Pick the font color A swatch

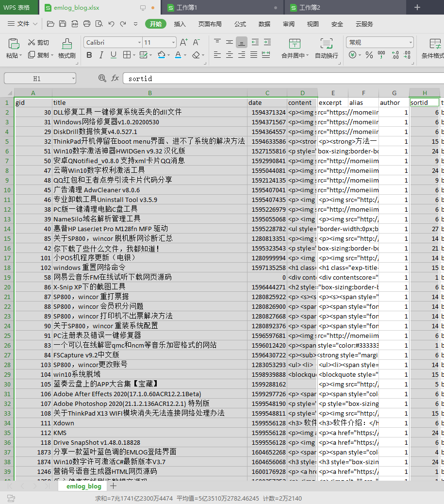coord(178,55)
